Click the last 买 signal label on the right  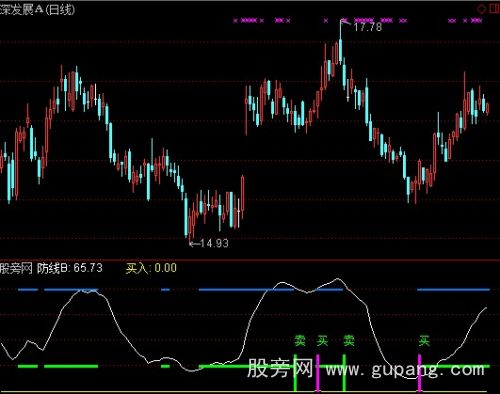(424, 341)
